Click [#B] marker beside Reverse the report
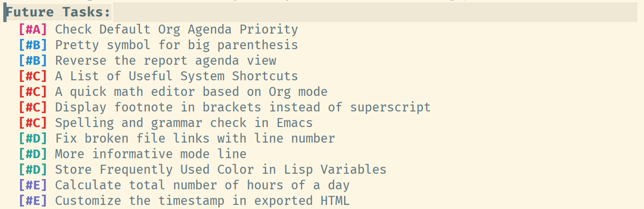Viewport: 644px width, 209px height. 33,61
